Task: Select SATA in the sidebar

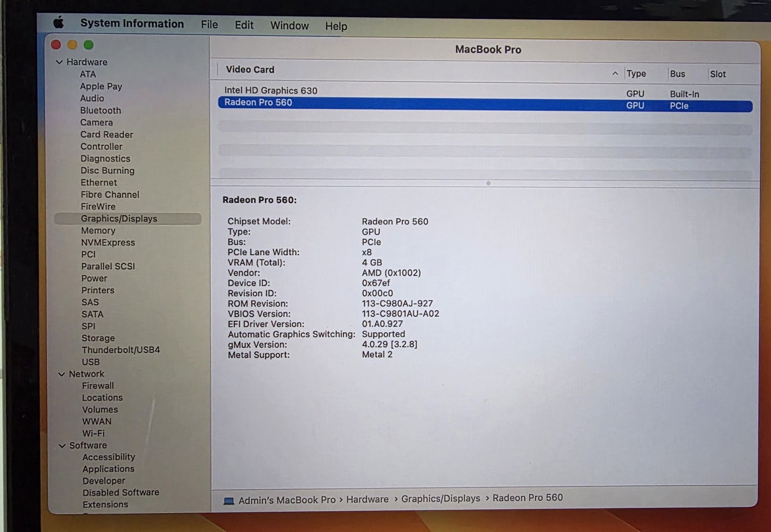Action: click(x=93, y=314)
